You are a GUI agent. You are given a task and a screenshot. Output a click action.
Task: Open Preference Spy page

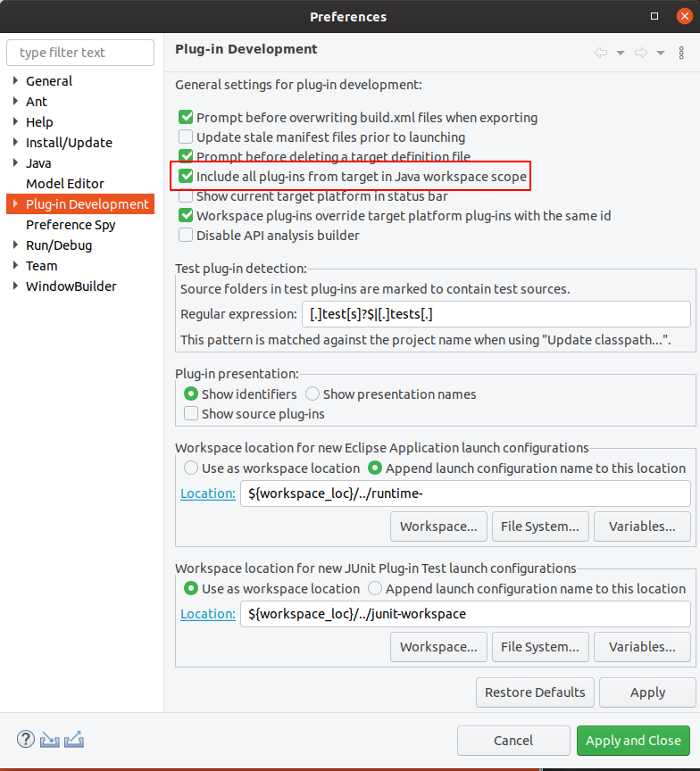[71, 225]
